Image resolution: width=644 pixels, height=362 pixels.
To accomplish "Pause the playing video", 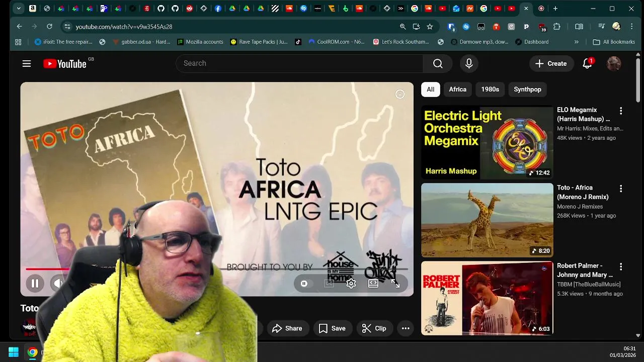I will [x=35, y=284].
